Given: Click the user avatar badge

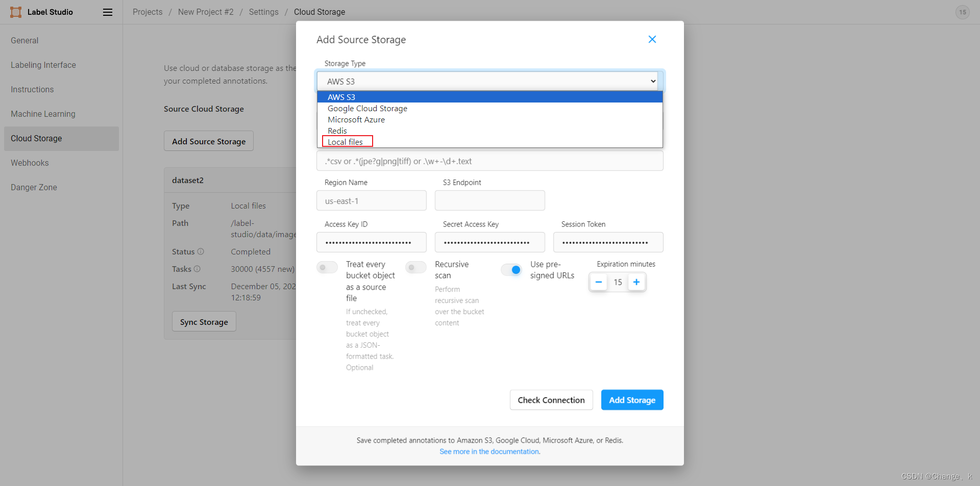Looking at the screenshot, I should (x=962, y=12).
